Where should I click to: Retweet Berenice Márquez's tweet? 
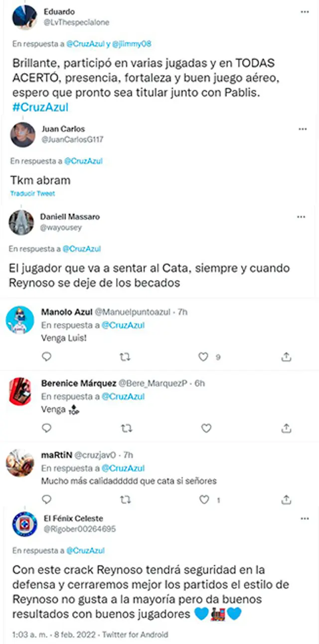(127, 428)
